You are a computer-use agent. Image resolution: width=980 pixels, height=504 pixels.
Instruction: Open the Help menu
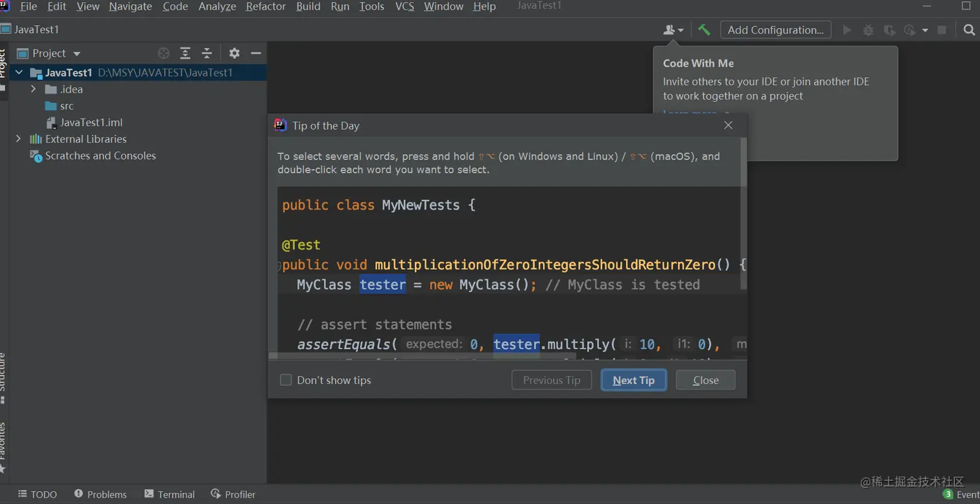click(484, 6)
